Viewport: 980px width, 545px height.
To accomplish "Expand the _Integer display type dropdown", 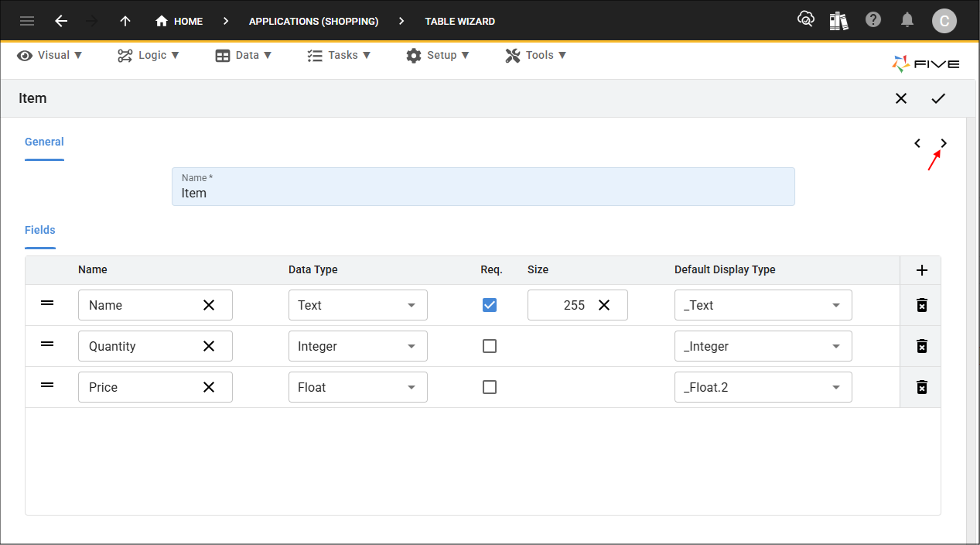I will click(x=763, y=346).
